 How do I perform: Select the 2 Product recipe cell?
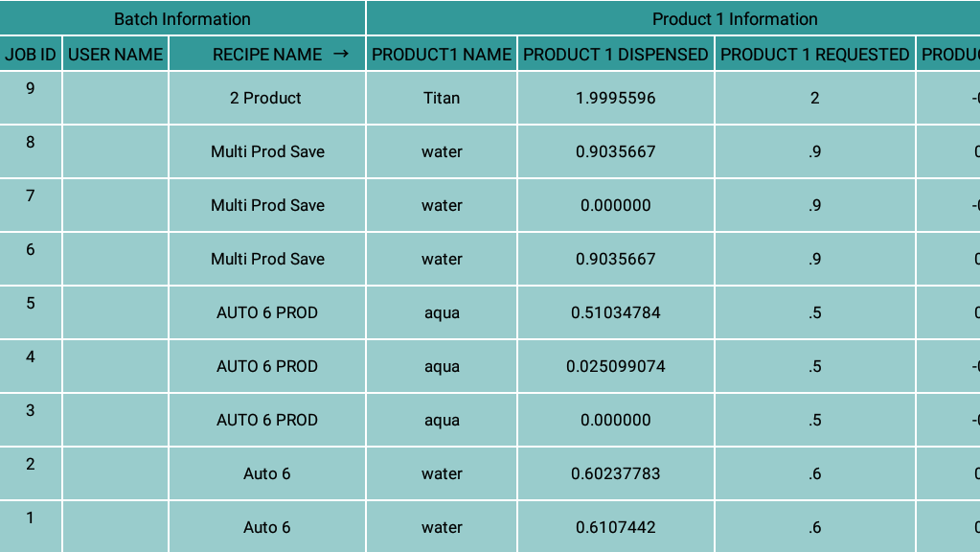tap(266, 98)
